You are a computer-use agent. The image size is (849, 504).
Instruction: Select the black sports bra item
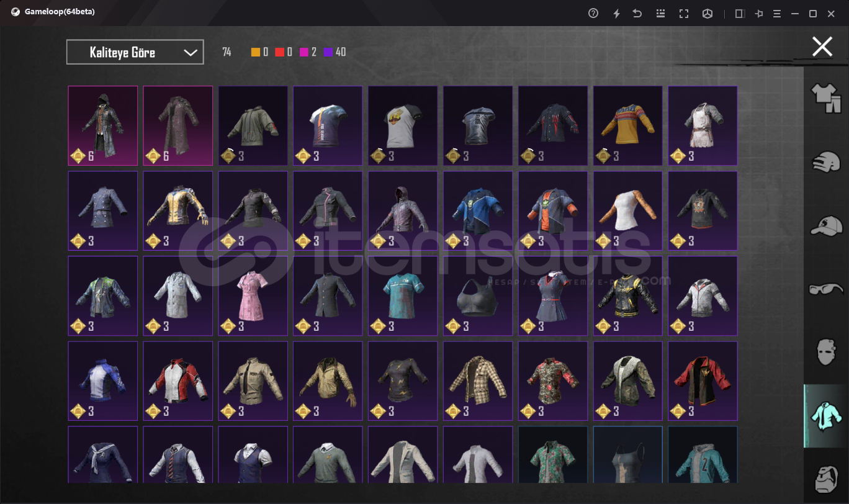pos(478,296)
